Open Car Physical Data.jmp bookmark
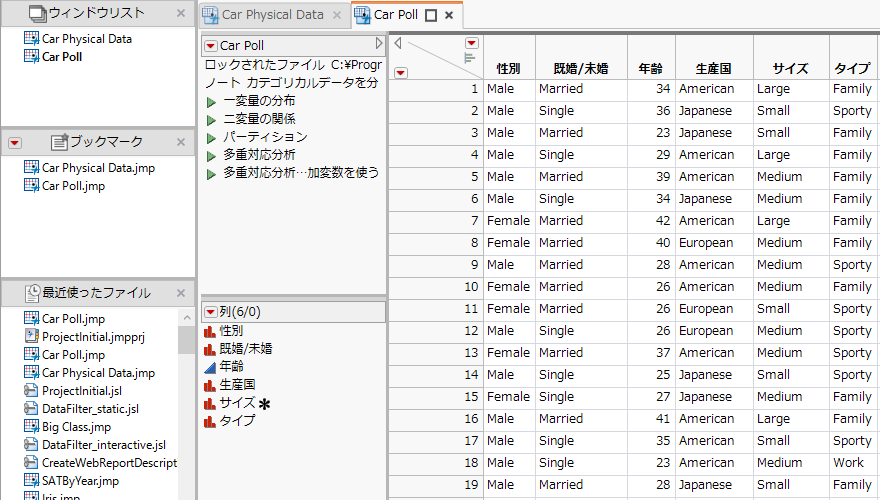Viewport: 880px width, 500px height. (x=98, y=168)
